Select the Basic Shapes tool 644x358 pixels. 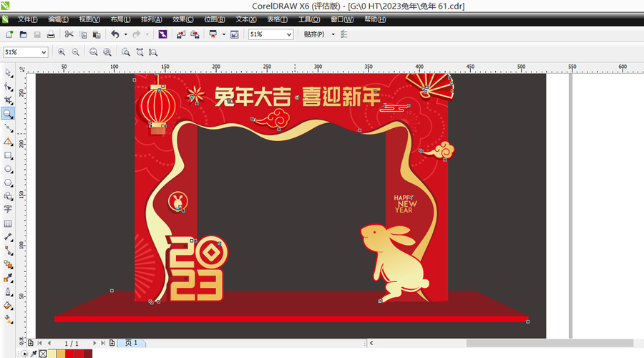(8, 196)
